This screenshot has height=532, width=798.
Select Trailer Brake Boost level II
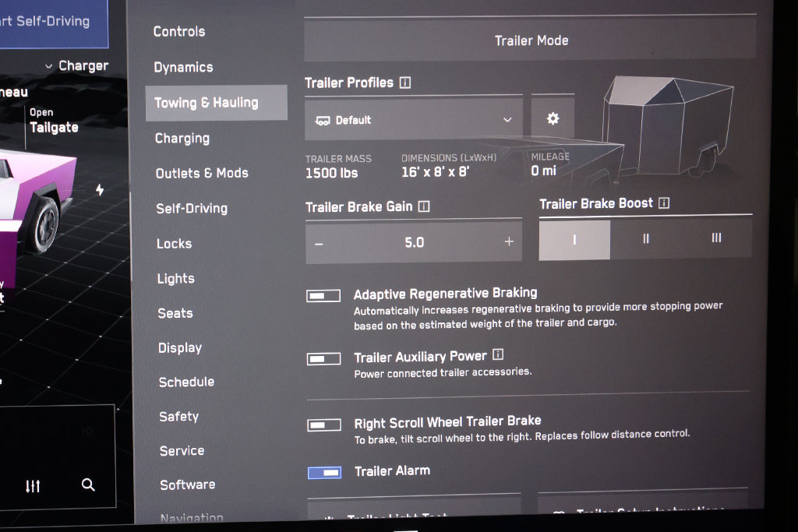click(646, 238)
